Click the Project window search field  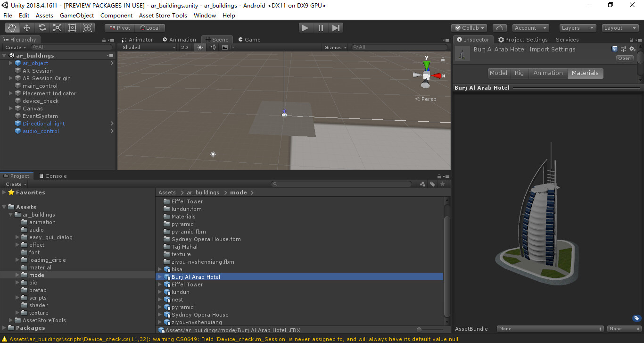[342, 184]
